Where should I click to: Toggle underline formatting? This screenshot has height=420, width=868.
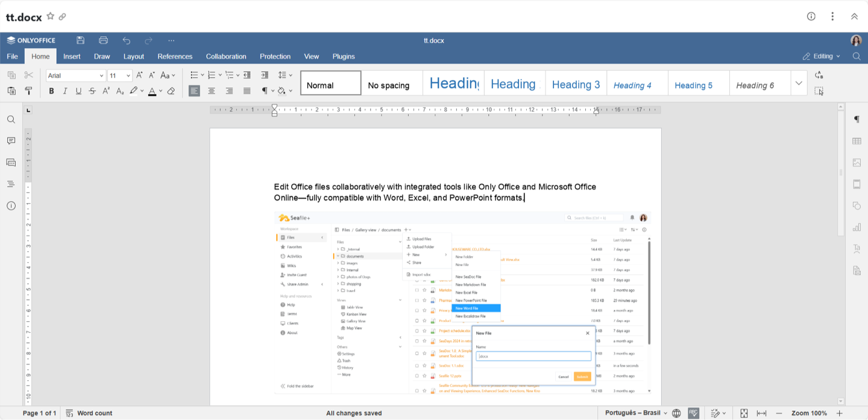coord(78,91)
